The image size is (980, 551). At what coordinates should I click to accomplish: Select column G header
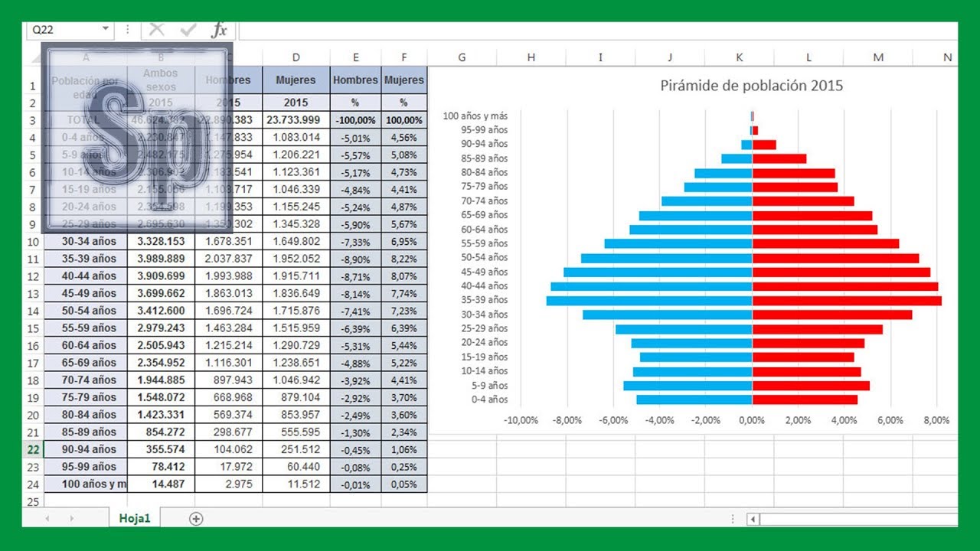tap(462, 57)
